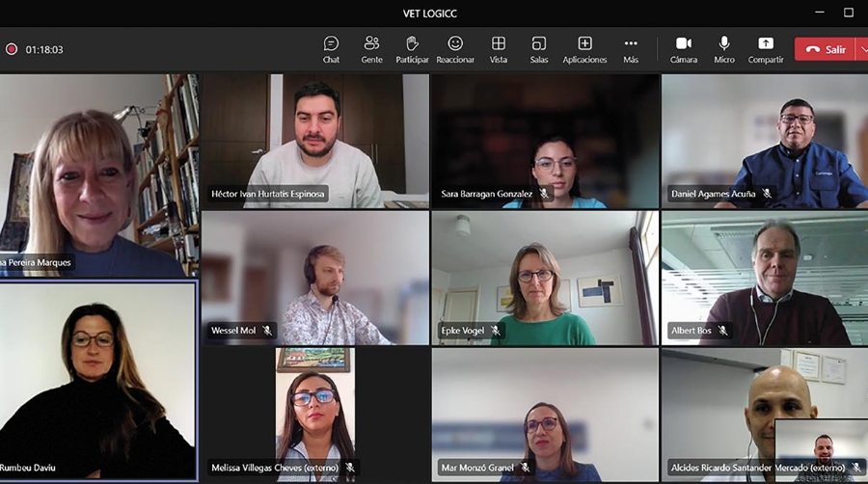This screenshot has height=484, width=868.
Task: Toggle the Micro mute state
Action: click(x=724, y=49)
